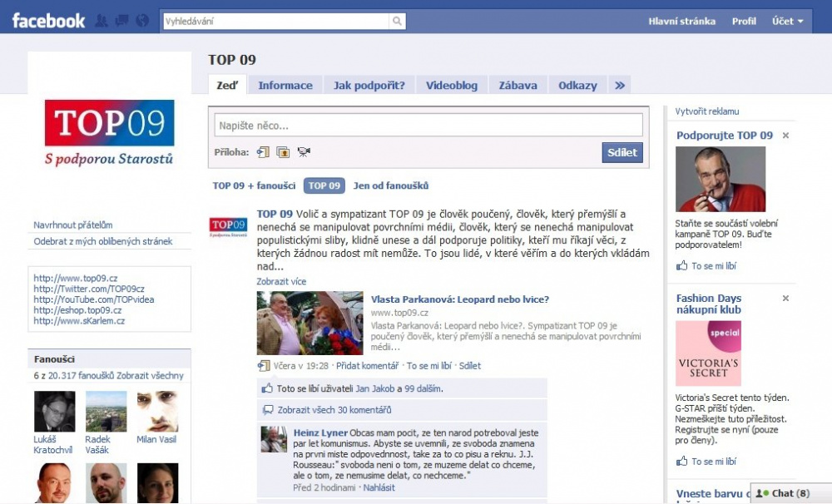Click Sdílet link under the post

pyautogui.click(x=469, y=366)
